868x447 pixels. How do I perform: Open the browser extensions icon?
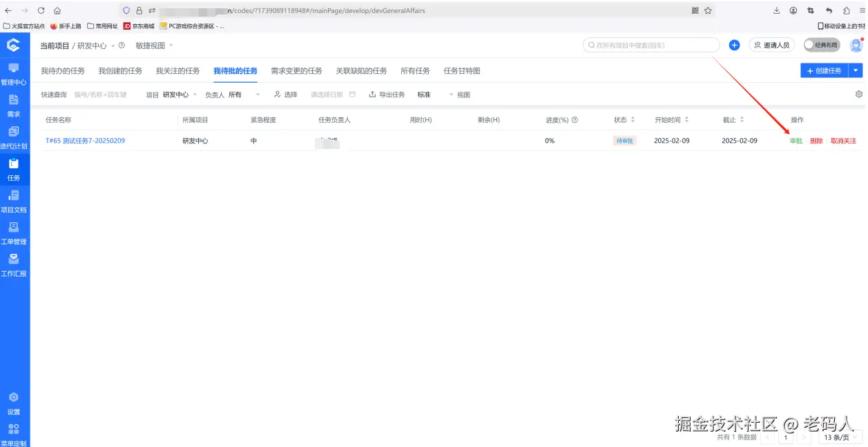click(x=846, y=10)
